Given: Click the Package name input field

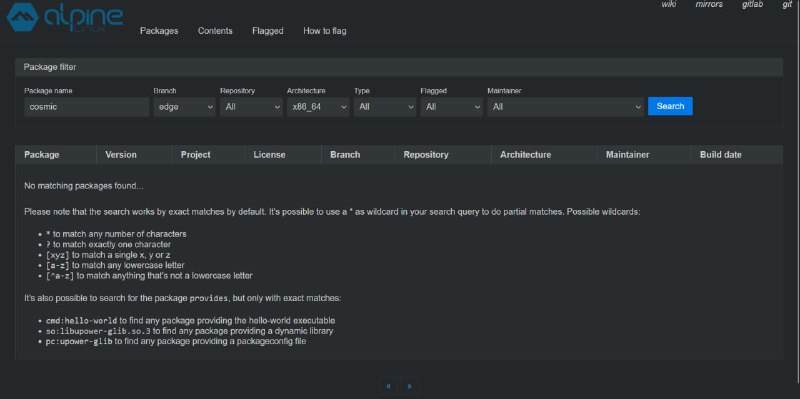Looking at the screenshot, I should click(x=87, y=107).
